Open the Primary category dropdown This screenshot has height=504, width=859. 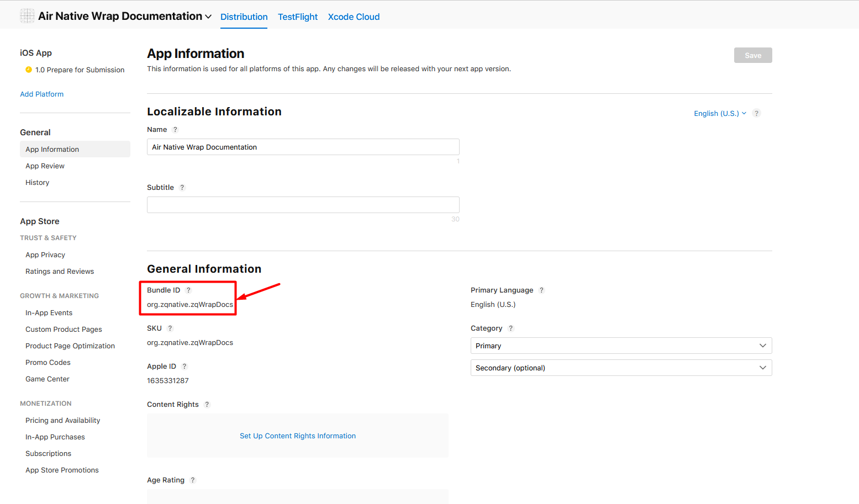[x=621, y=346]
